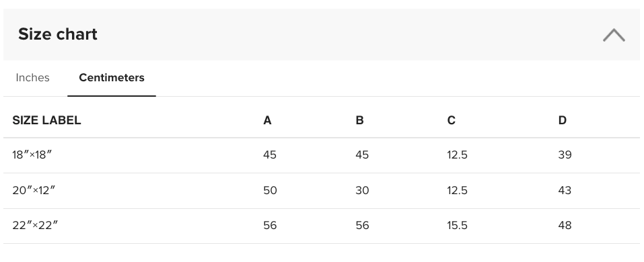
Task: Click the D value 48 in last row
Action: tap(565, 225)
